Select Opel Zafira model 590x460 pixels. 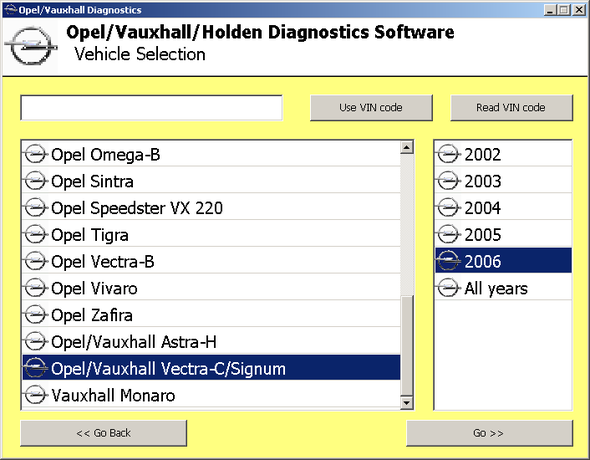[211, 315]
